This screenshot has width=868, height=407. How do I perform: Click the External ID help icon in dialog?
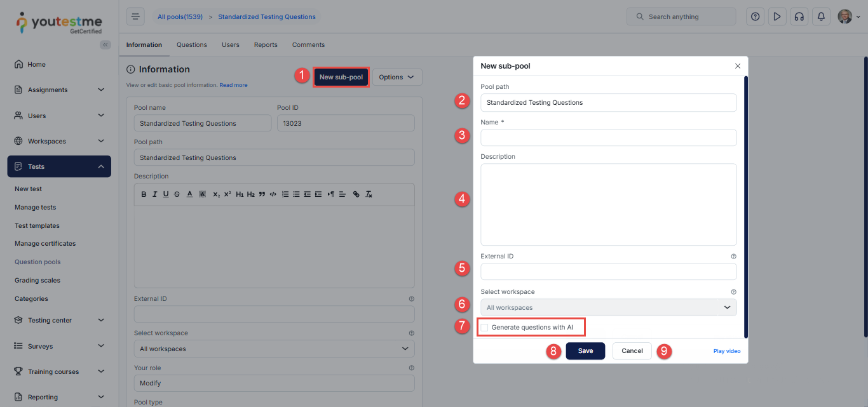(733, 257)
